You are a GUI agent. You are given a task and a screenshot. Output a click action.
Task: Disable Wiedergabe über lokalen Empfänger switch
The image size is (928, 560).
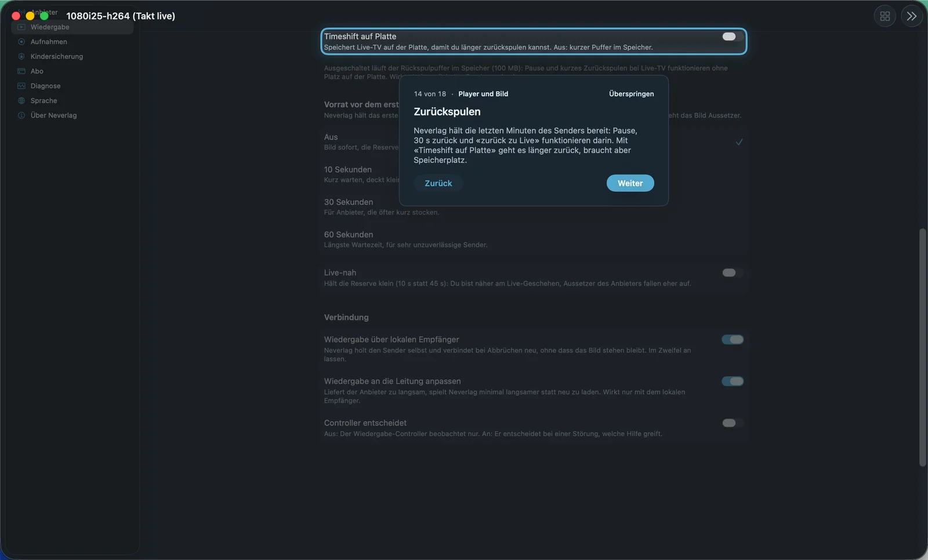point(732,340)
